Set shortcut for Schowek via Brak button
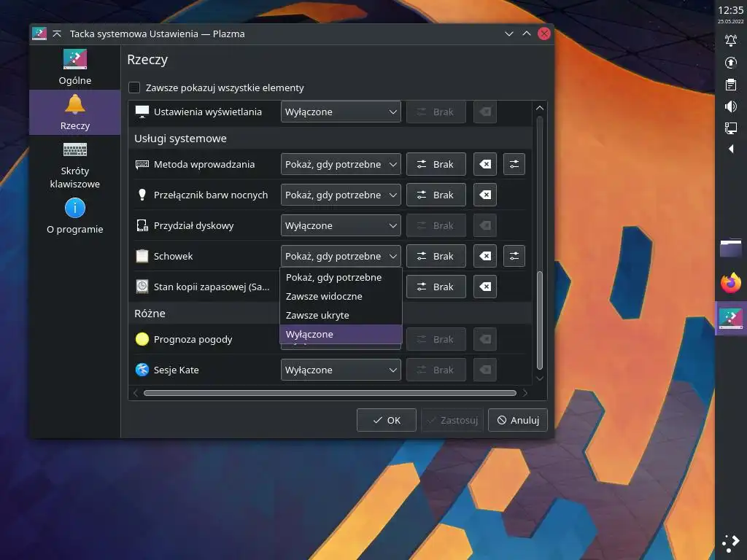This screenshot has height=560, width=747. pyautogui.click(x=436, y=256)
